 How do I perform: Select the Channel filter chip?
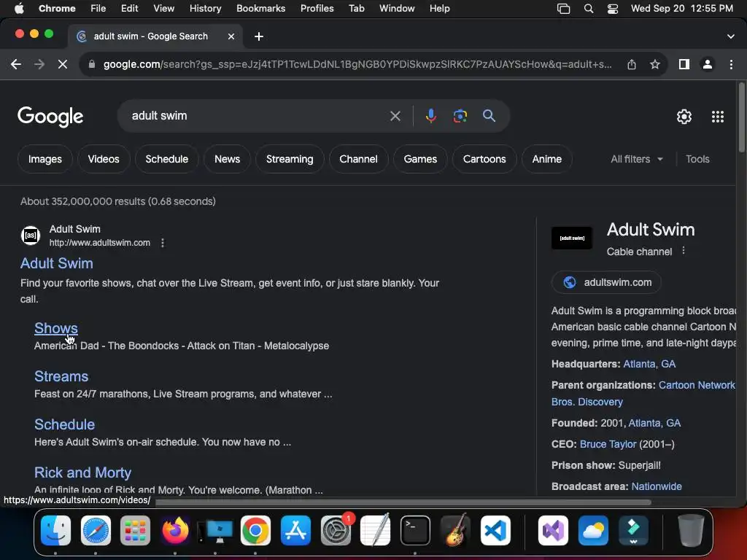(x=358, y=159)
